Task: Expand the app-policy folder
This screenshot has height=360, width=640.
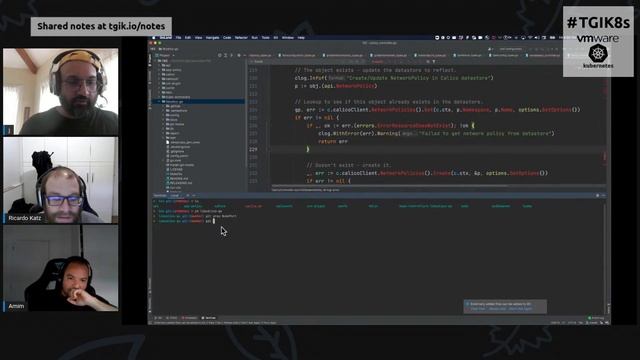Action: point(159,70)
